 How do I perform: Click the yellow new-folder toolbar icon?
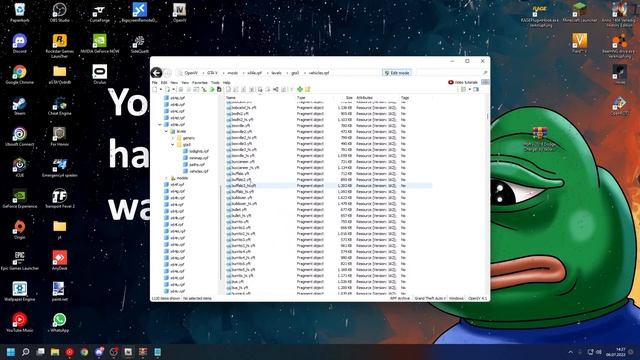click(307, 89)
